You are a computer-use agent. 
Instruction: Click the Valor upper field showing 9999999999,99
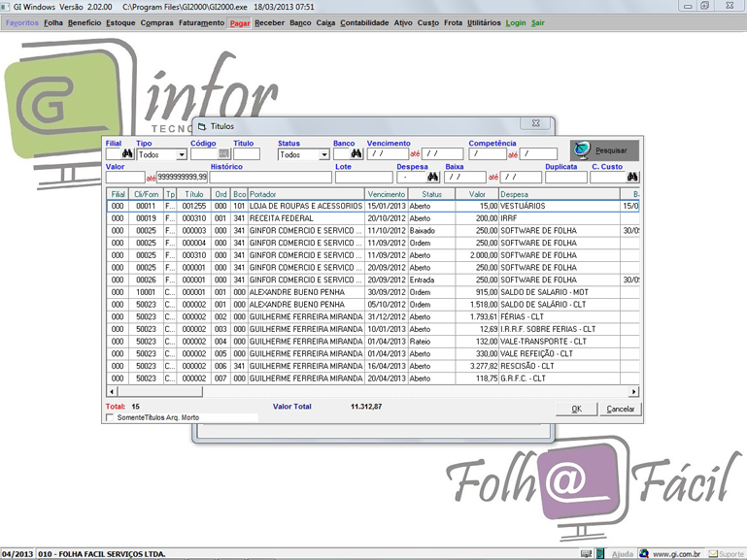tap(182, 177)
